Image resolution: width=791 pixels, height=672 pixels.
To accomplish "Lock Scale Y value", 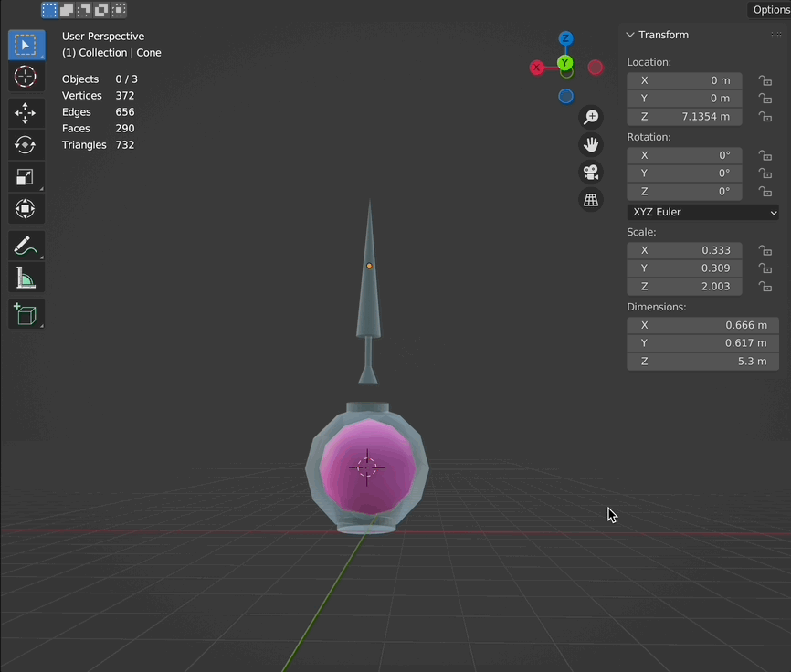I will [765, 268].
